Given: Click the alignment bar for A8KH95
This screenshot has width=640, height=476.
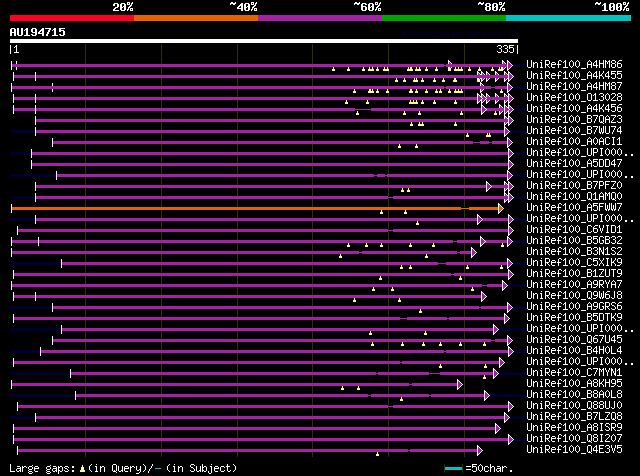Looking at the screenshot, I should 237,385.
